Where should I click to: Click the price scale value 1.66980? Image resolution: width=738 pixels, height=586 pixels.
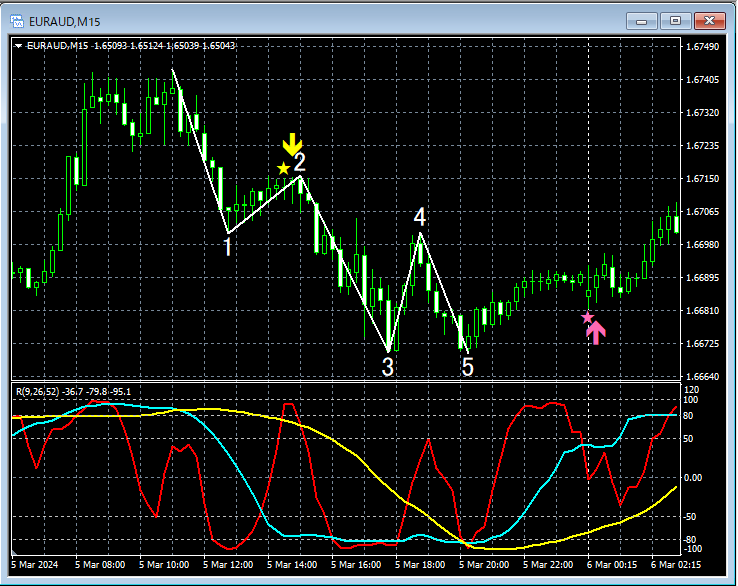tap(703, 244)
